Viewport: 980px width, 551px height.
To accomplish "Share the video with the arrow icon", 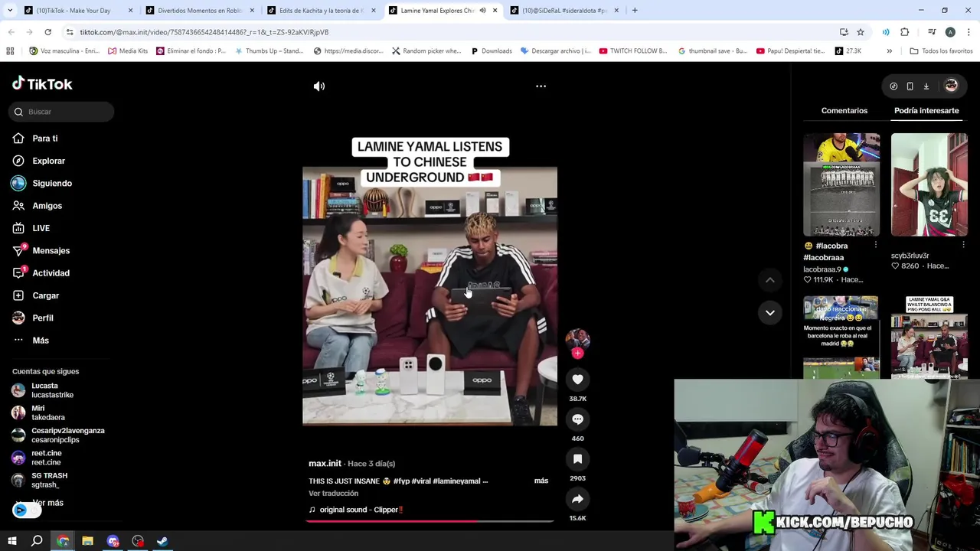I will [x=577, y=499].
